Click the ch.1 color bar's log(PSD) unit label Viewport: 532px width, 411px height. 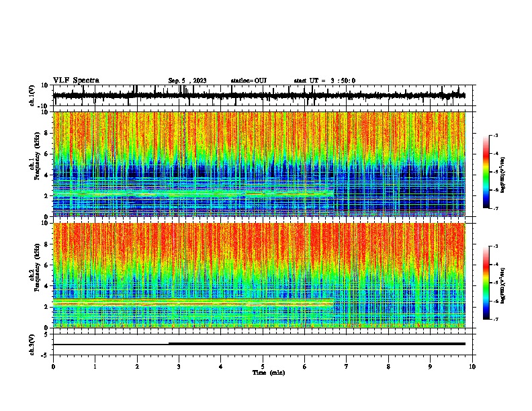pos(503,175)
